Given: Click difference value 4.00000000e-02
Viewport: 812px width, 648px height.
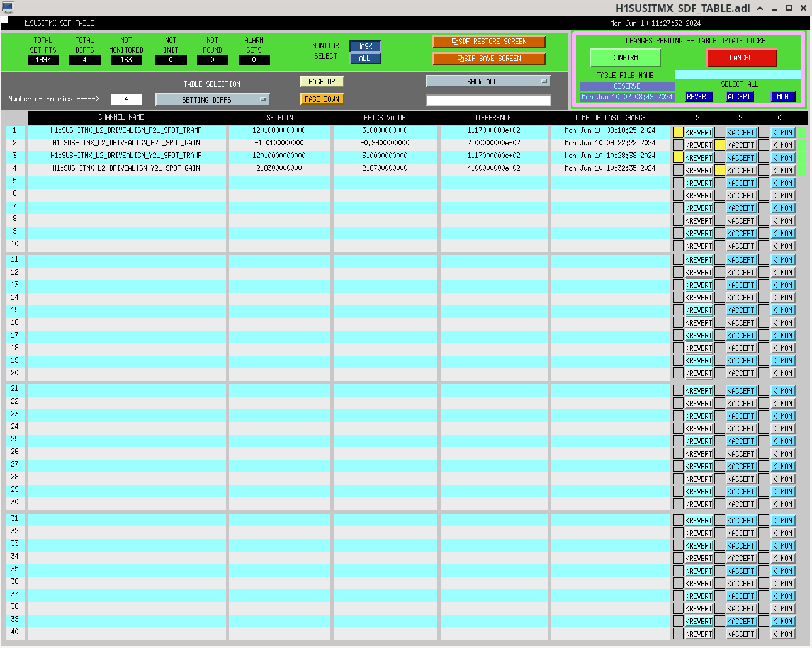Looking at the screenshot, I should coord(493,169).
